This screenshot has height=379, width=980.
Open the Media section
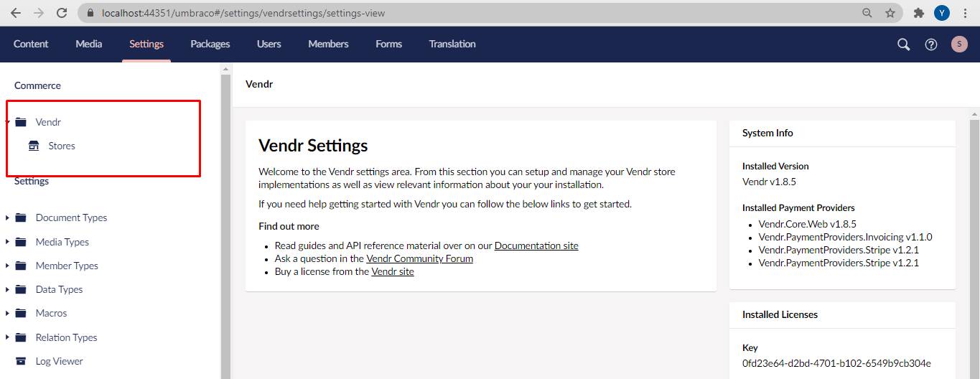click(x=89, y=44)
